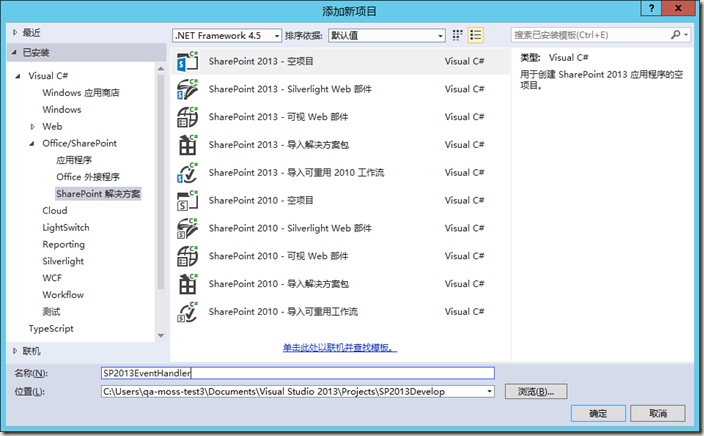Select SharePoint 2013 - 导入解决方案包 text
This screenshot has width=704, height=436.
279,145
